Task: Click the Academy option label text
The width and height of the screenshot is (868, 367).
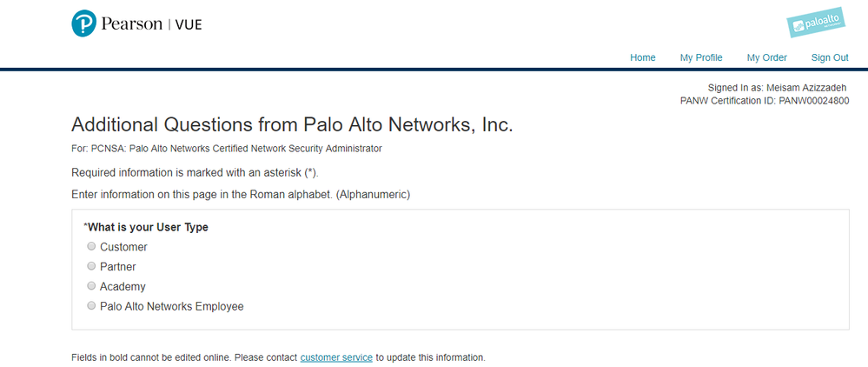Action: [x=123, y=287]
